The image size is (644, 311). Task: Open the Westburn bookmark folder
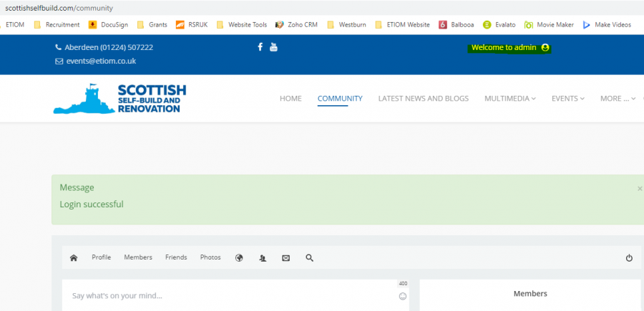click(346, 24)
